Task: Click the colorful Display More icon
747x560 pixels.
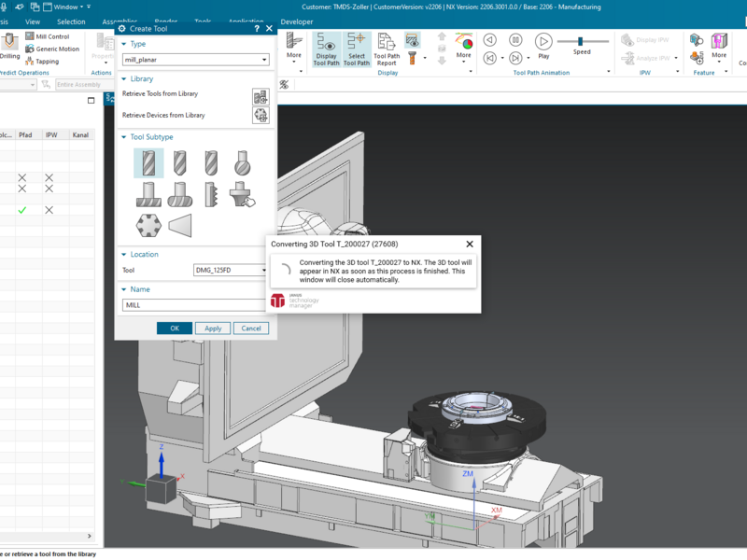Action: point(463,41)
